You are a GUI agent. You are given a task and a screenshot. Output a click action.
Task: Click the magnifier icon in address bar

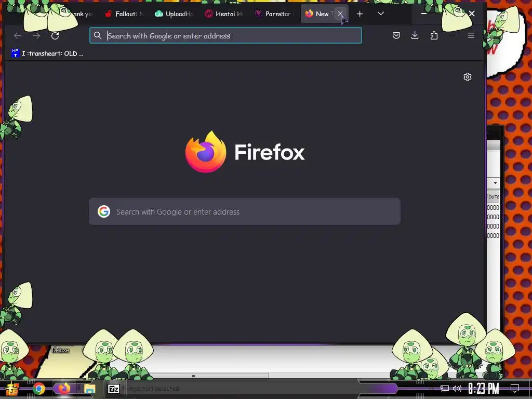pyautogui.click(x=98, y=36)
